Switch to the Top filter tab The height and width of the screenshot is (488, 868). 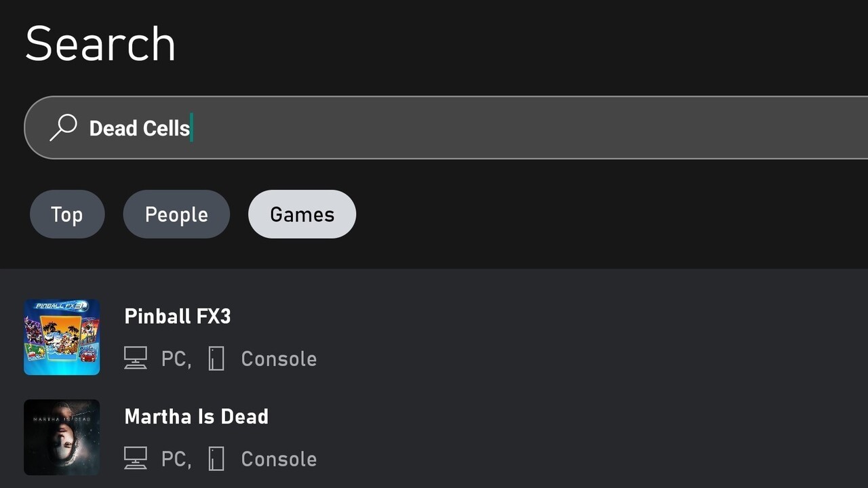click(67, 214)
